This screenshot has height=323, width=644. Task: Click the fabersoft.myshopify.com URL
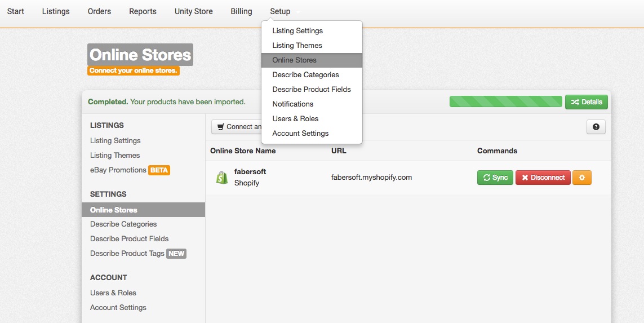pyautogui.click(x=371, y=178)
